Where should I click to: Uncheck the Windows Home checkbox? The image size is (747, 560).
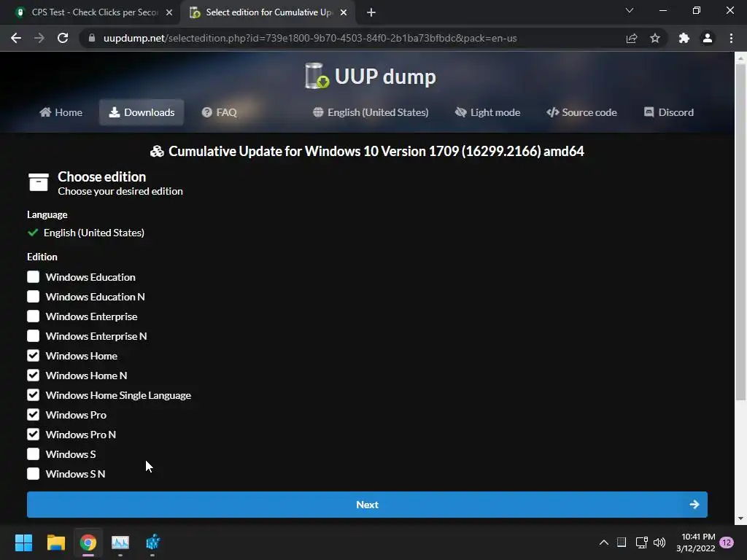click(33, 355)
